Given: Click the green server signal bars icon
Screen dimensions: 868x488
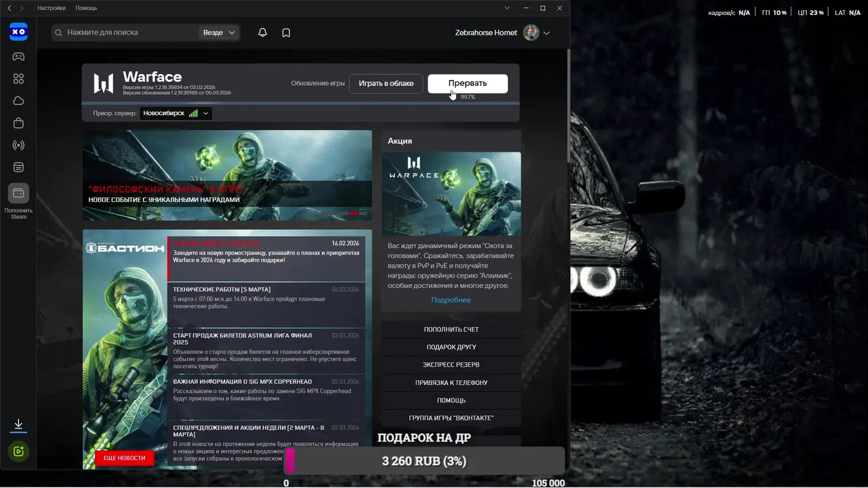Looking at the screenshot, I should click(193, 113).
